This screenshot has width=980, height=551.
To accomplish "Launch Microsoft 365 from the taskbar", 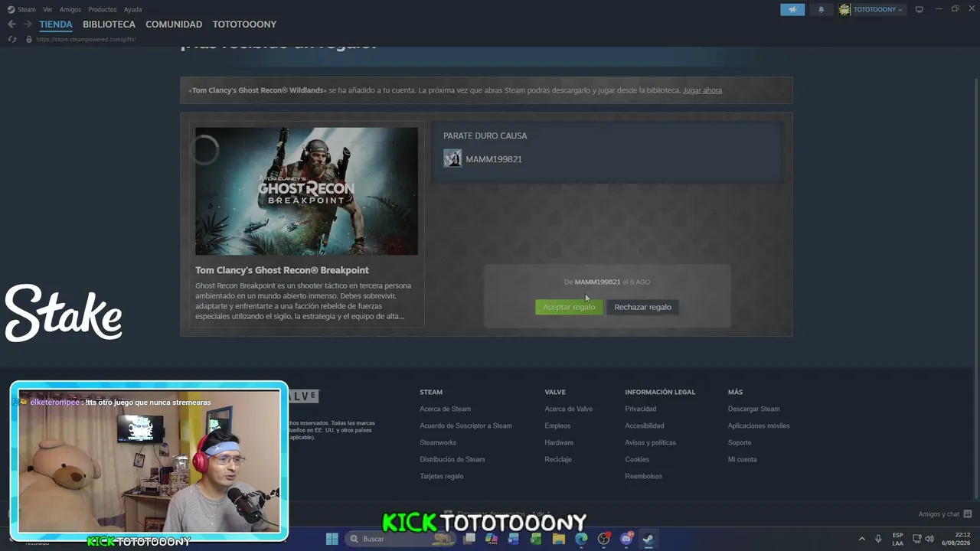I will point(492,539).
